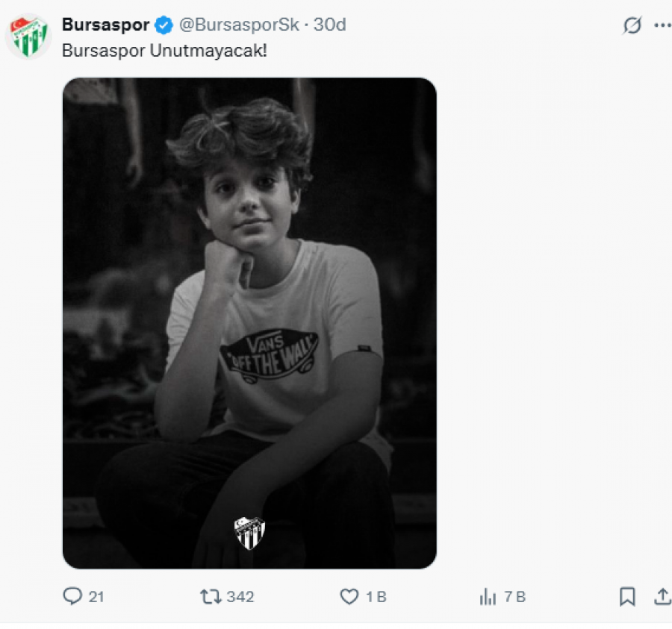The width and height of the screenshot is (672, 629).
Task: Open the Bursaspor profile avatar
Action: click(x=30, y=35)
